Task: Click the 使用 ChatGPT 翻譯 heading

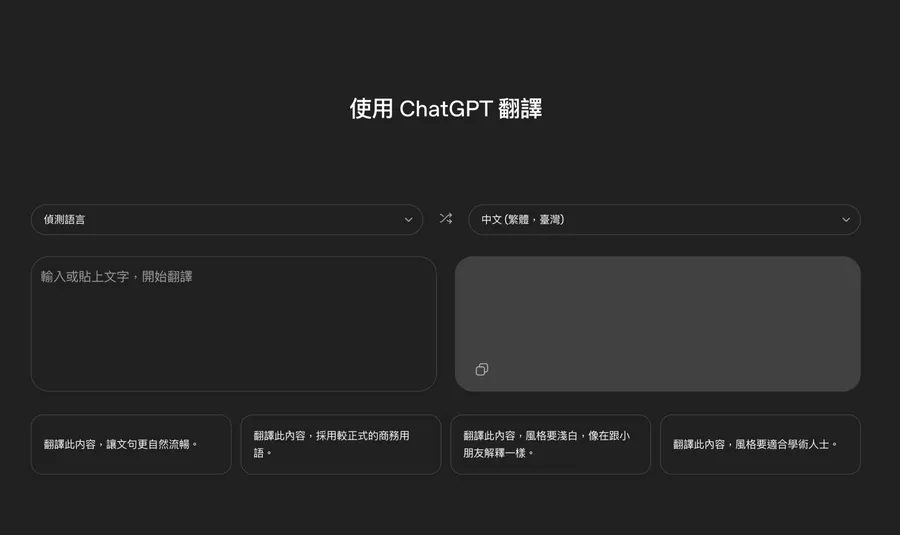Action: click(446, 108)
